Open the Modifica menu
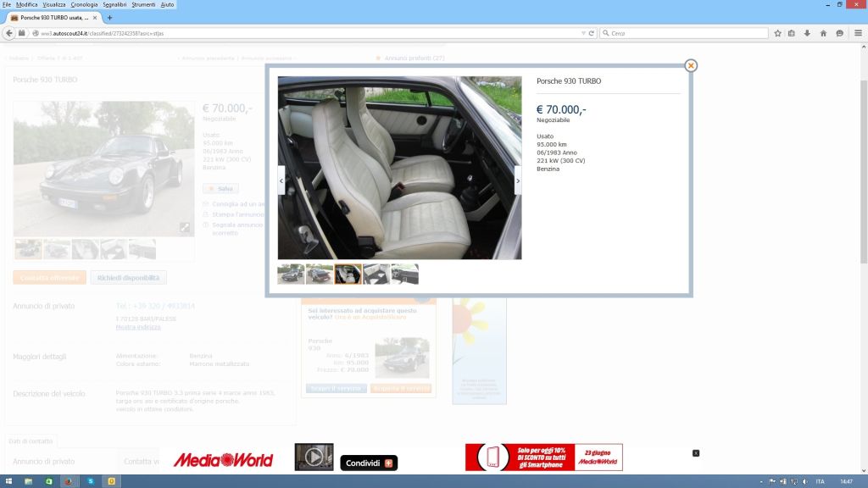 coord(26,4)
